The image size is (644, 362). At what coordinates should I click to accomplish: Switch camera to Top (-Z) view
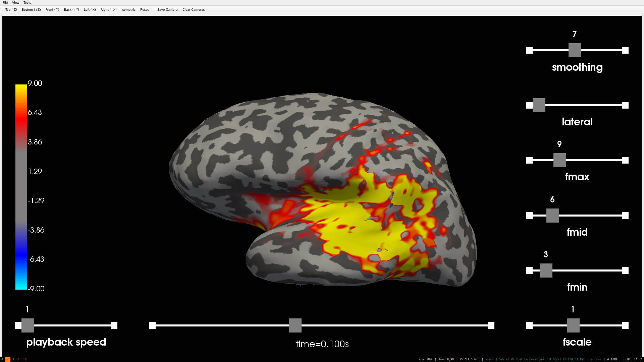[11, 10]
